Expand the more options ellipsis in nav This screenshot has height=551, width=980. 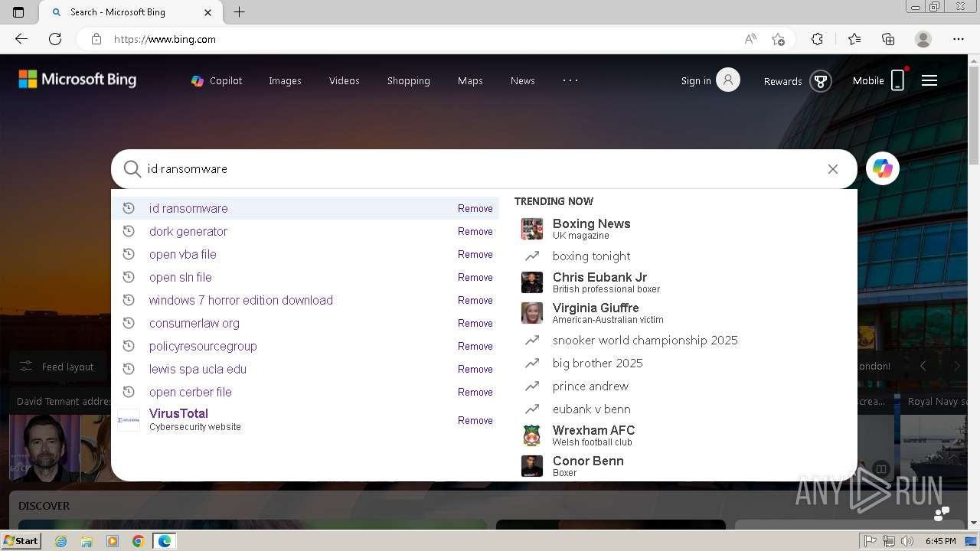pyautogui.click(x=571, y=80)
